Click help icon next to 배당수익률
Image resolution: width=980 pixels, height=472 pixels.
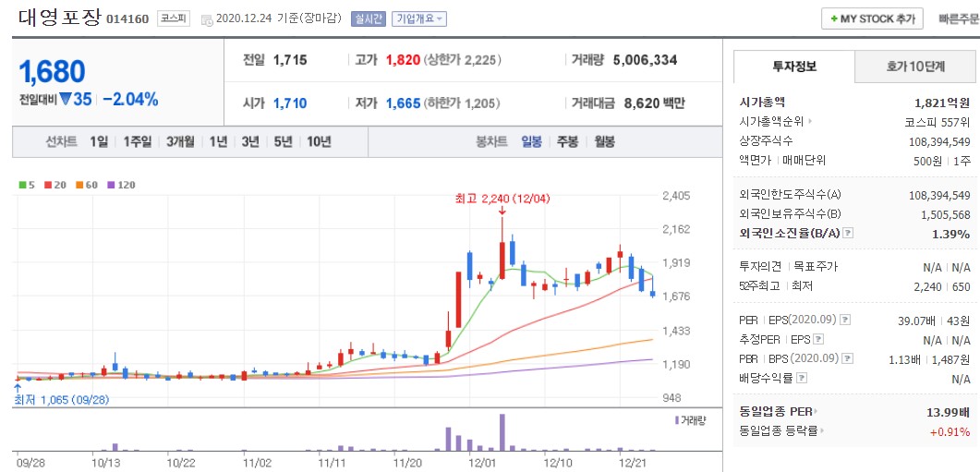pos(804,378)
